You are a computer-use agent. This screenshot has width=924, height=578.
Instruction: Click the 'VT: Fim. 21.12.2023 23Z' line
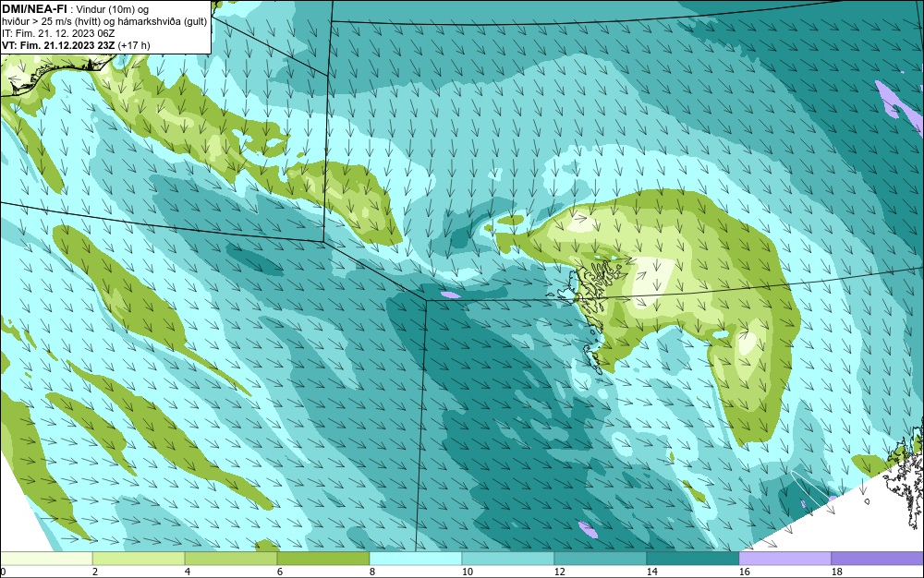59,45
